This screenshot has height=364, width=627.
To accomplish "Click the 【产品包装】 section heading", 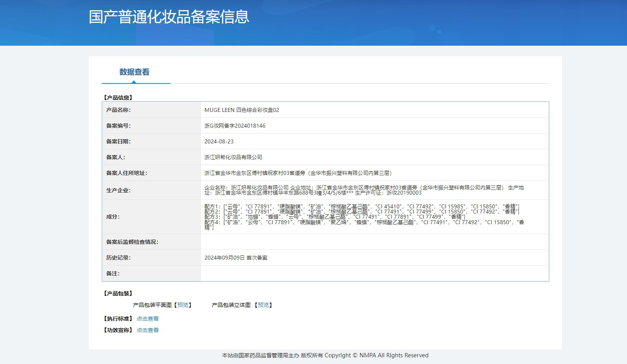I will tap(118, 293).
